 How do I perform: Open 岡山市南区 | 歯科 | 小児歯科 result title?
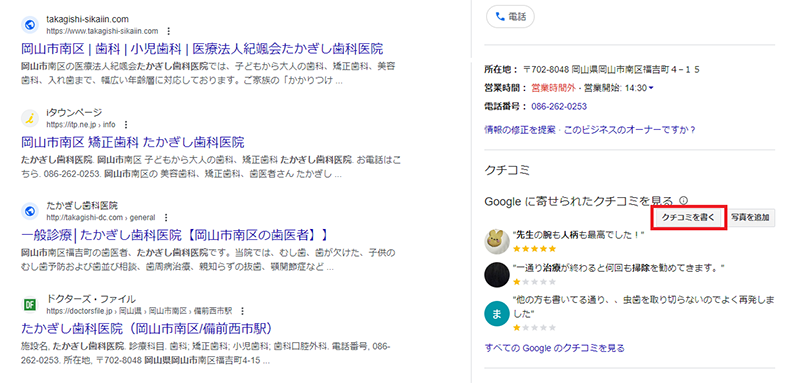tap(202, 49)
